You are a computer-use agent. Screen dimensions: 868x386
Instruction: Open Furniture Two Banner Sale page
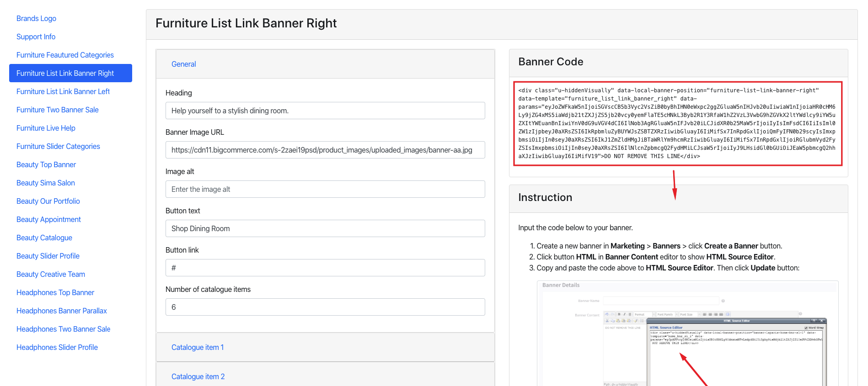point(58,110)
